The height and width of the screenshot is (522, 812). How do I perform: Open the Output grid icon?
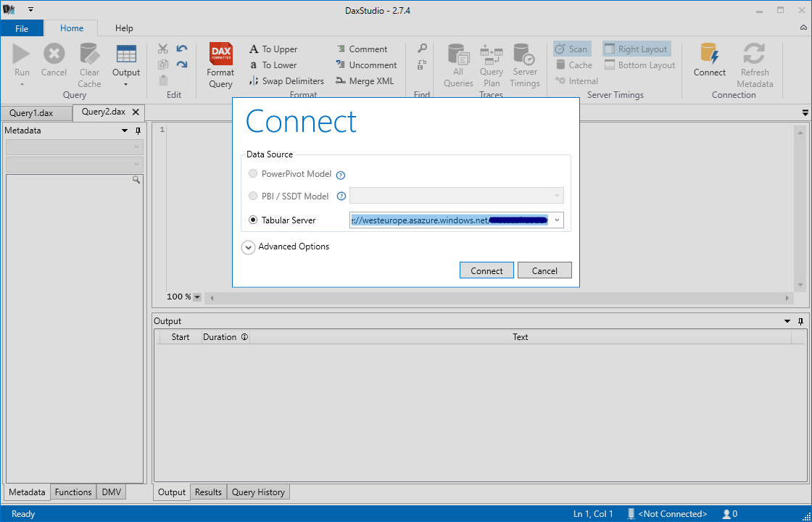point(126,54)
